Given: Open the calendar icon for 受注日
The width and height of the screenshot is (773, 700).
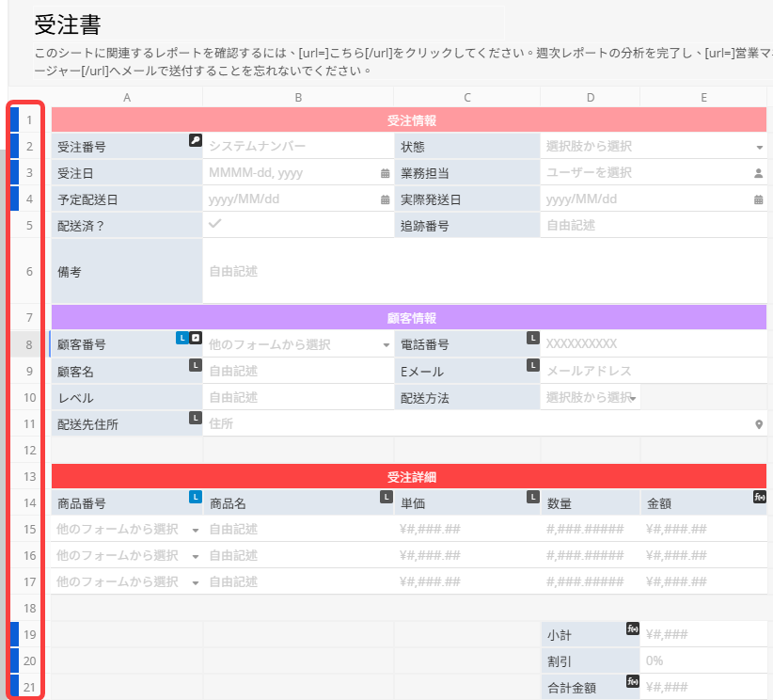Looking at the screenshot, I should pos(385,173).
